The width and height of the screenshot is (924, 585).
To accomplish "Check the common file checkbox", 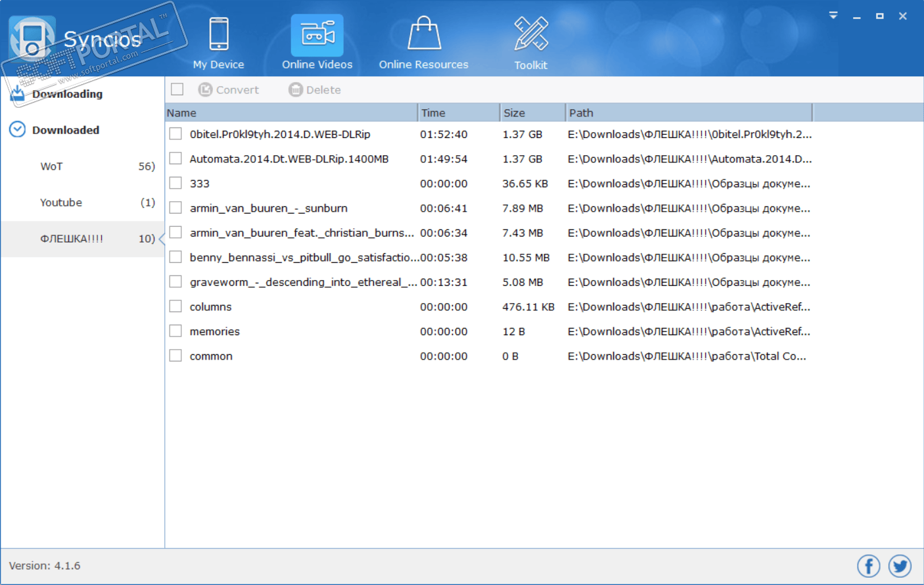I will click(175, 356).
